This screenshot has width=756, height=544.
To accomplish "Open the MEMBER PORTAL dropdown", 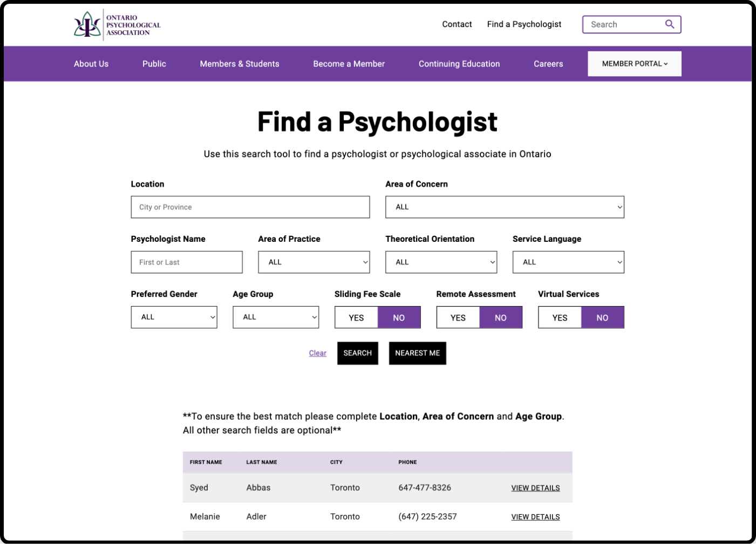I will pos(634,63).
